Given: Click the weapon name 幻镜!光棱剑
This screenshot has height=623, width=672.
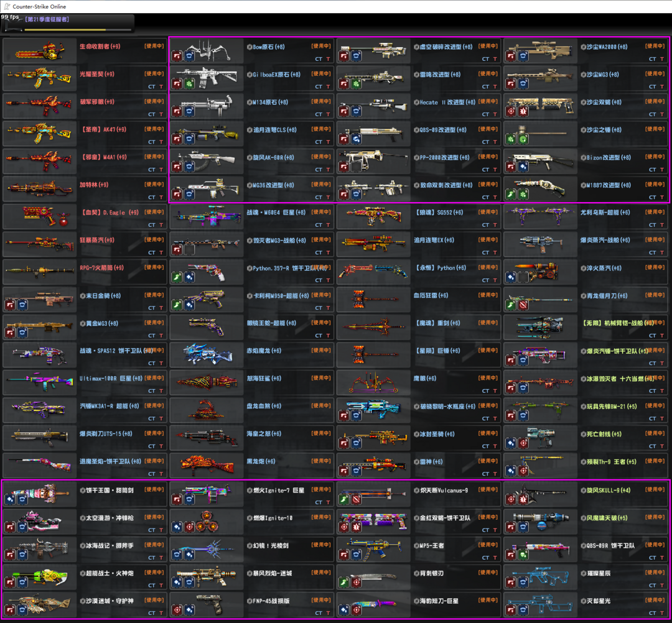Looking at the screenshot, I should [x=271, y=545].
